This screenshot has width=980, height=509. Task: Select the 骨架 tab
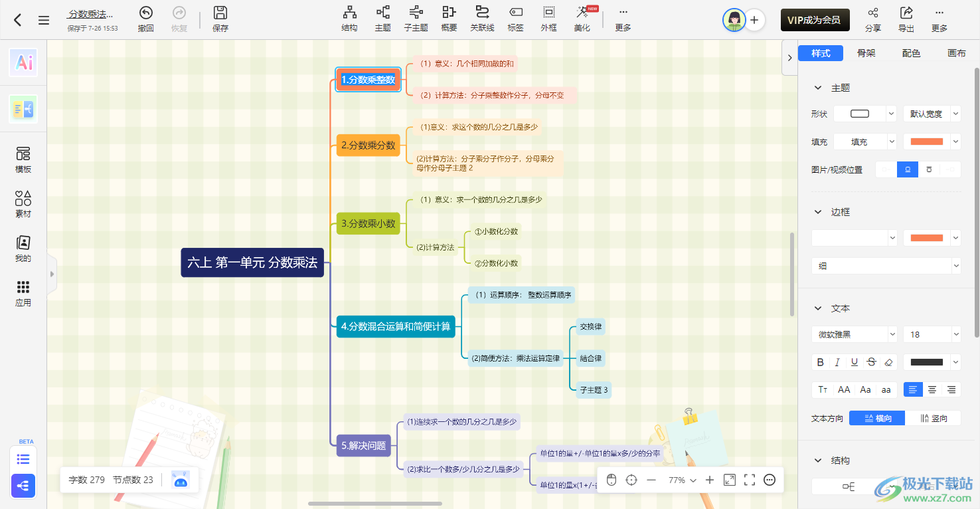coord(866,53)
